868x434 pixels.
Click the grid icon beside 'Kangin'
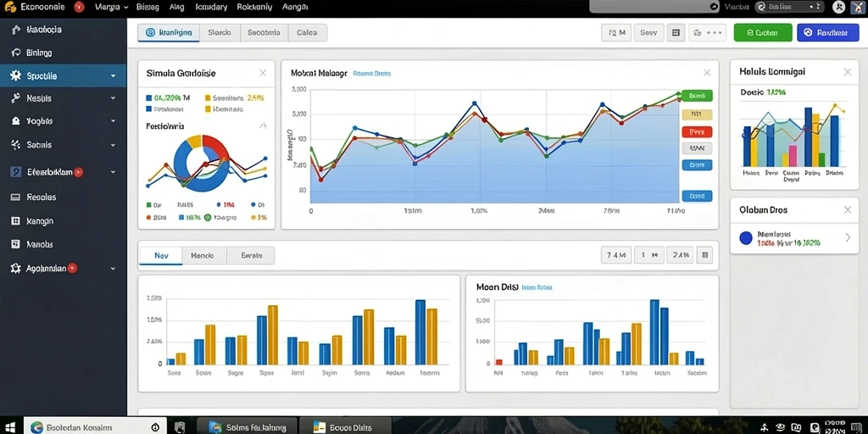pyautogui.click(x=15, y=221)
